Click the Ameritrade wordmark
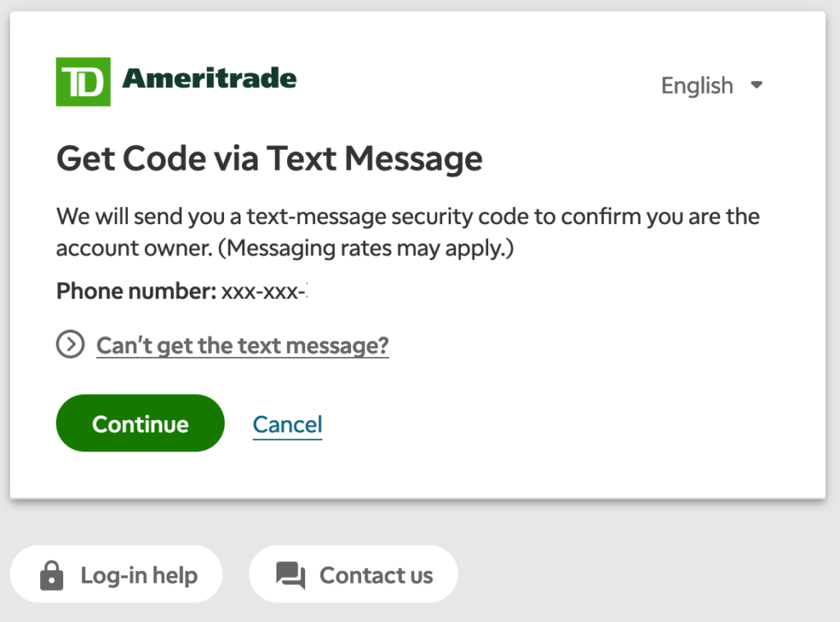The height and width of the screenshot is (622, 840). (209, 79)
